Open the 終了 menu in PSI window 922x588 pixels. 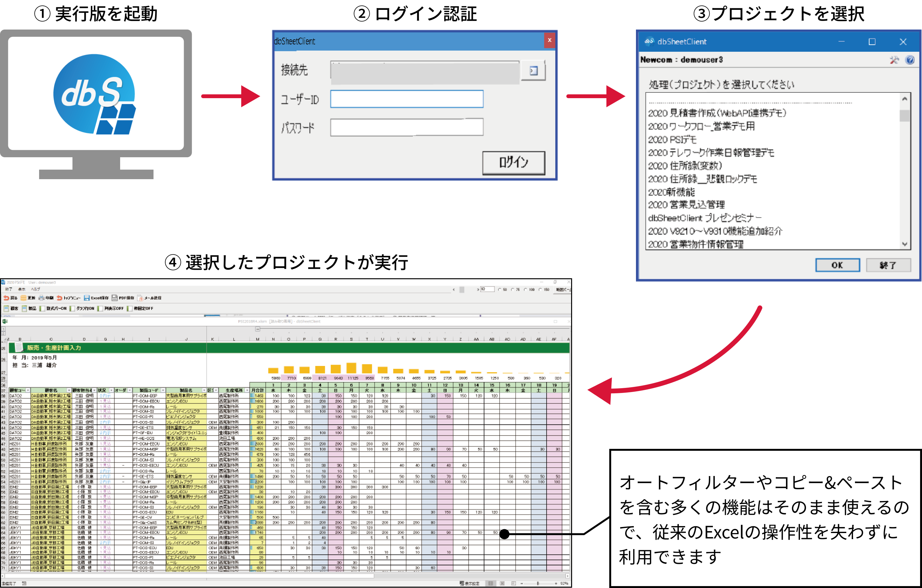pos(9,289)
